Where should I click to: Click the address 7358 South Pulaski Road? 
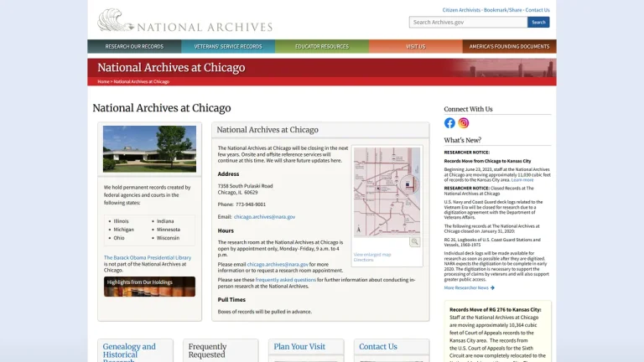click(x=245, y=186)
